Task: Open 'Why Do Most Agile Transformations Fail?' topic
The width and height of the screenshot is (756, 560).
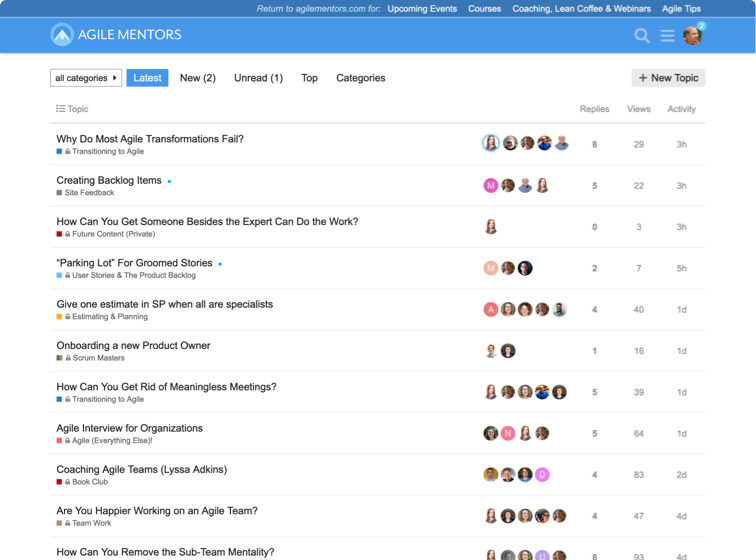Action: point(150,139)
